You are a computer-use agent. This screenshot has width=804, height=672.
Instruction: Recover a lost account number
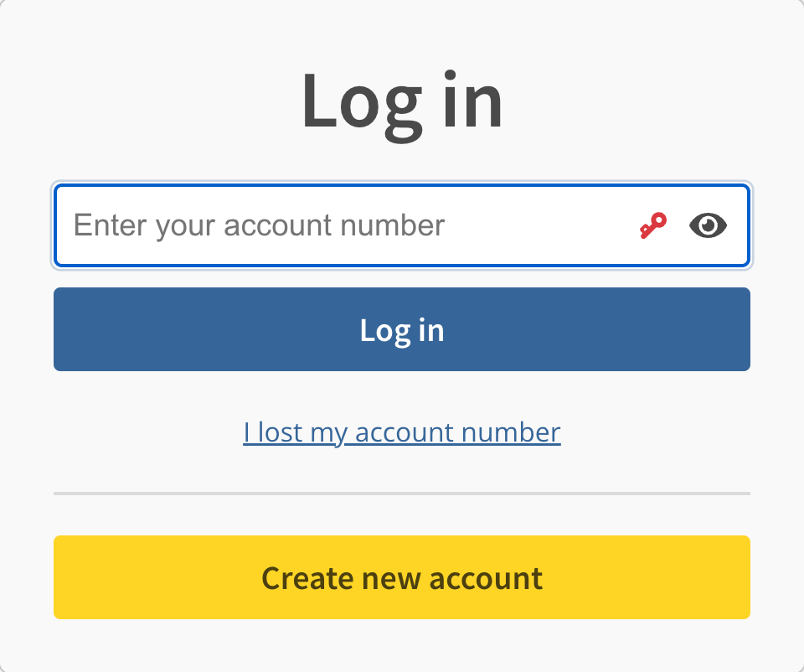coord(402,432)
